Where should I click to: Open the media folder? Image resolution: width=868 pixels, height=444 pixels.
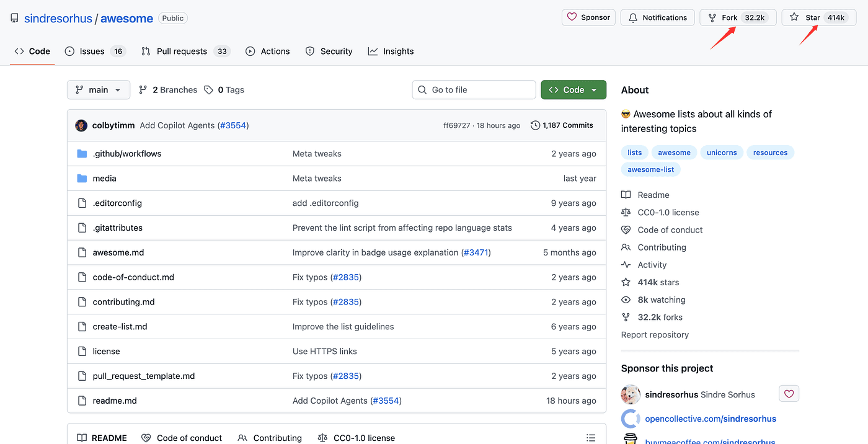(x=104, y=179)
